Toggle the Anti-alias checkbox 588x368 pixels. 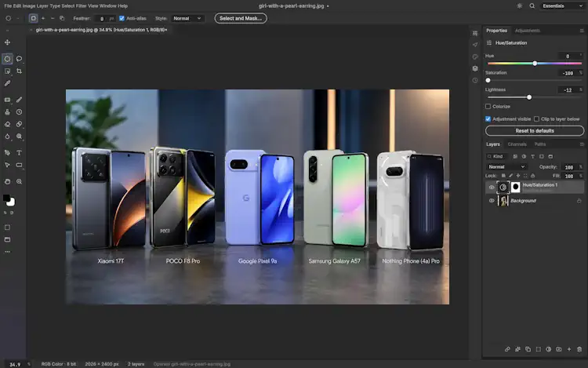coord(122,18)
